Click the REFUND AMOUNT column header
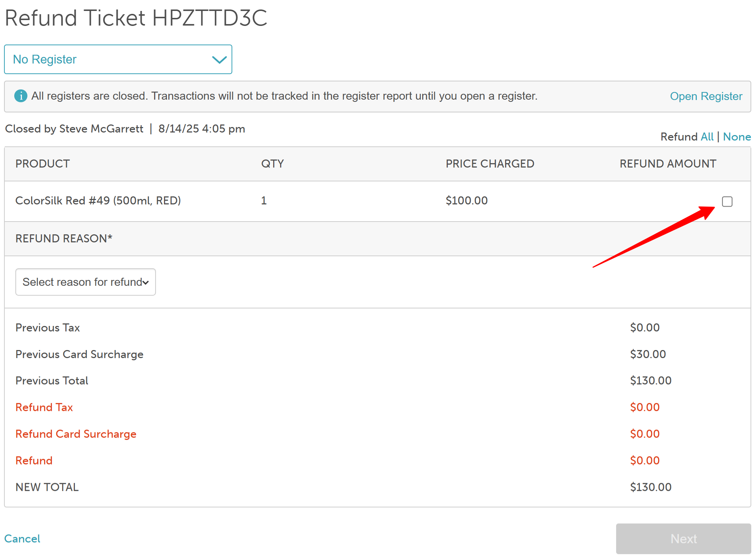 tap(668, 164)
